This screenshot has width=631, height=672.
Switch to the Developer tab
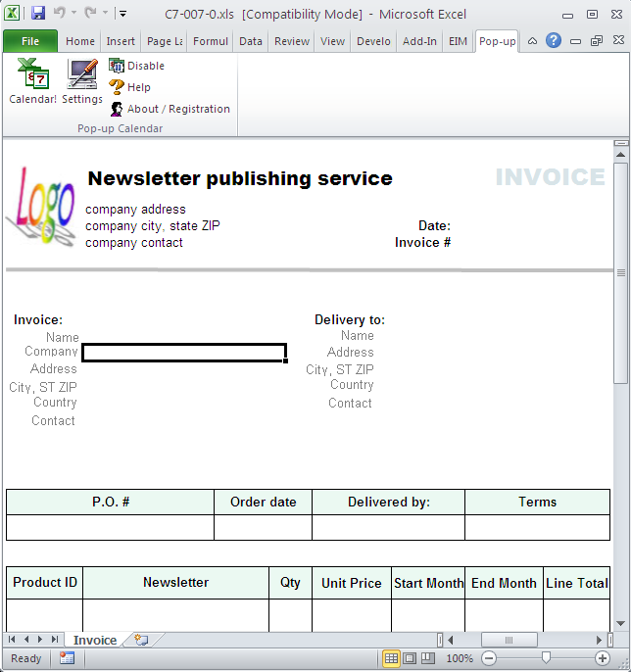[x=373, y=41]
